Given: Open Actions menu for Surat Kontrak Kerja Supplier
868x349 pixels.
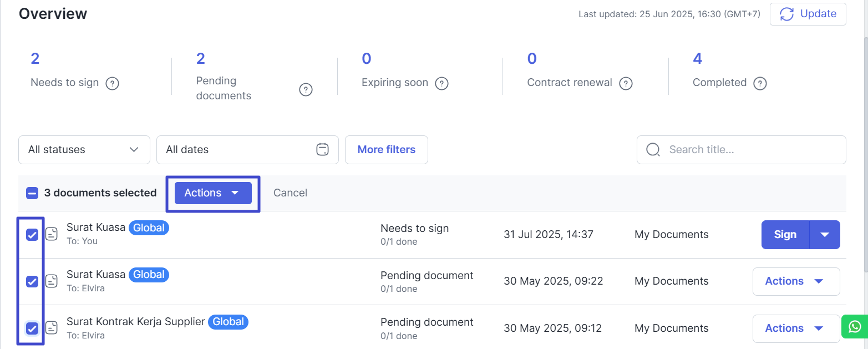Looking at the screenshot, I should 795,328.
